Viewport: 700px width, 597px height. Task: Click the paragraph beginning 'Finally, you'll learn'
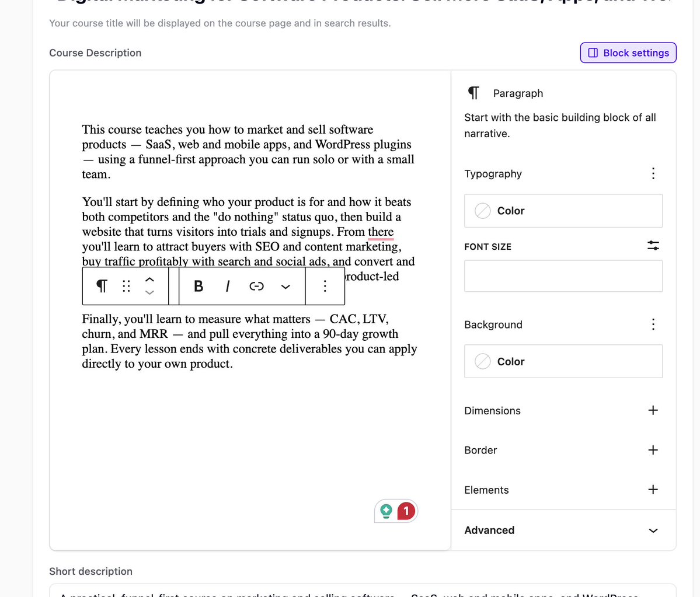point(249,341)
